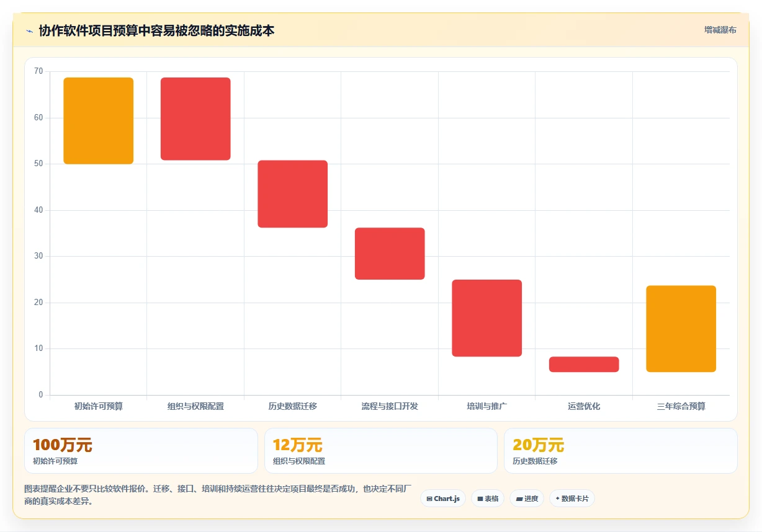The width and height of the screenshot is (762, 532).
Task: Click x-axis label 历史数据迁移
Action: click(x=293, y=407)
